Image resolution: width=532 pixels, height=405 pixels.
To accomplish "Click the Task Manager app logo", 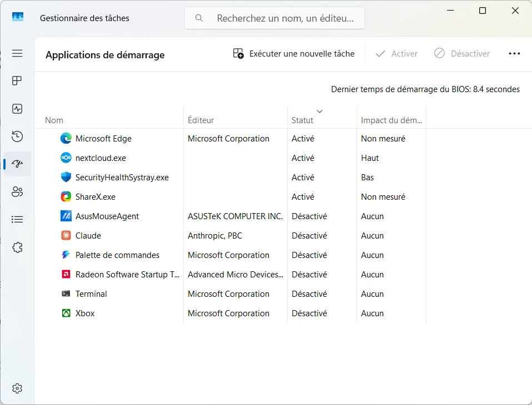I will click(18, 17).
